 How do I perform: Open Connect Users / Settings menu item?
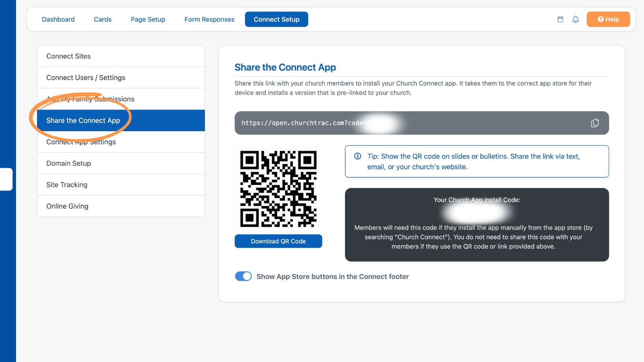pyautogui.click(x=121, y=78)
